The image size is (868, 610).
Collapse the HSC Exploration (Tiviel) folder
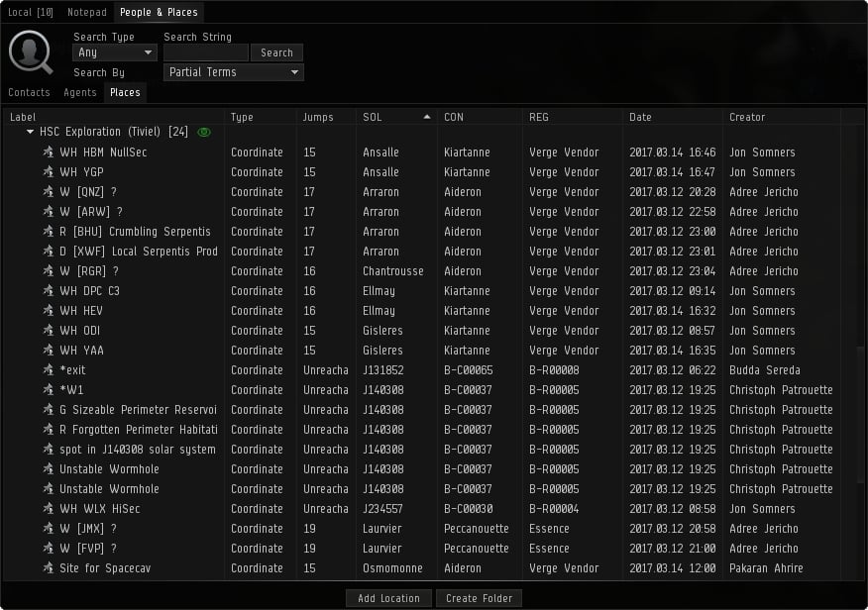click(31, 132)
